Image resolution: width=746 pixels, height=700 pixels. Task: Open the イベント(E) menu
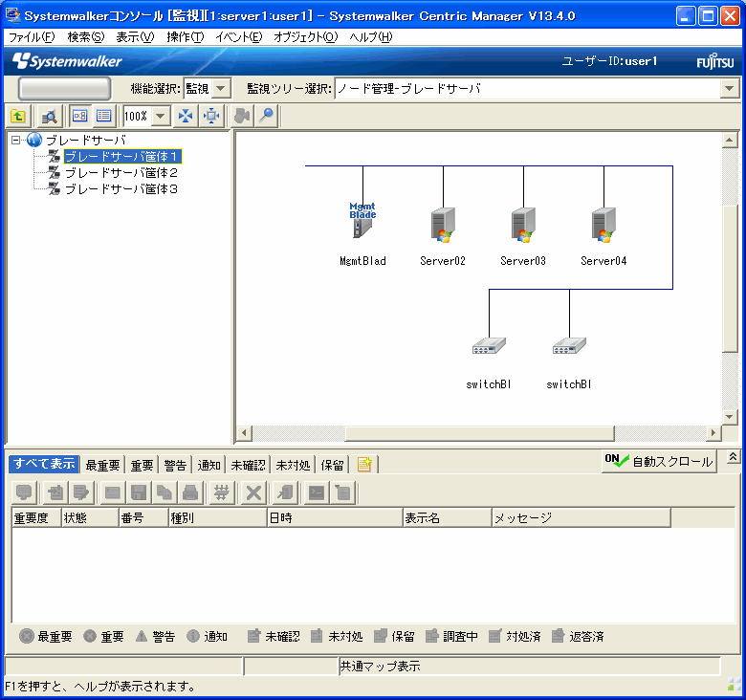click(238, 37)
